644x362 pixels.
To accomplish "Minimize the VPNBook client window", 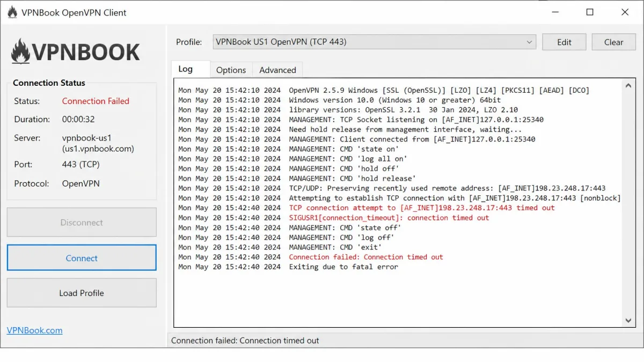I will click(x=554, y=12).
